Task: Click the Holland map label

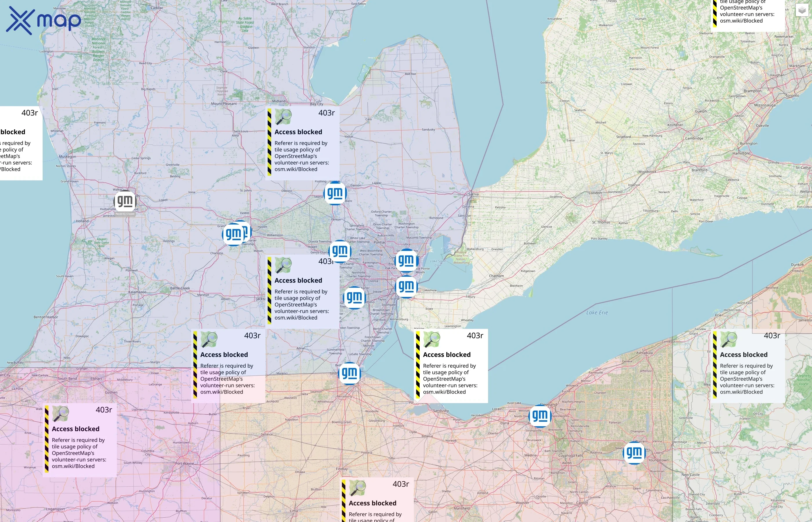Action: click(x=82, y=221)
